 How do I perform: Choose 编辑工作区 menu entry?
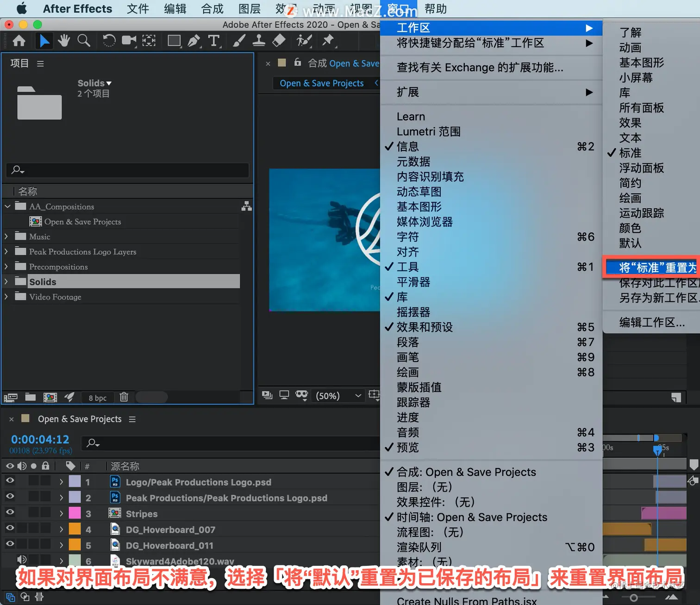(x=652, y=322)
